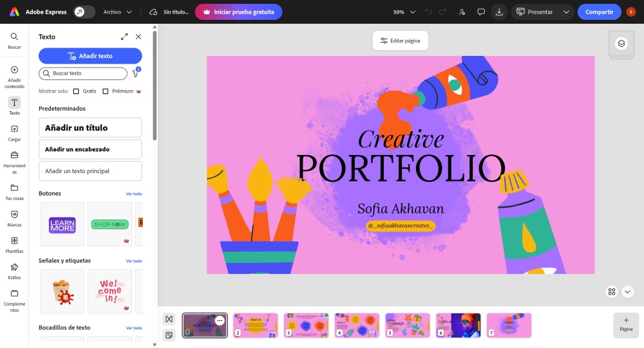Open the 50% zoom dropdown
The image size is (644, 348).
(404, 12)
